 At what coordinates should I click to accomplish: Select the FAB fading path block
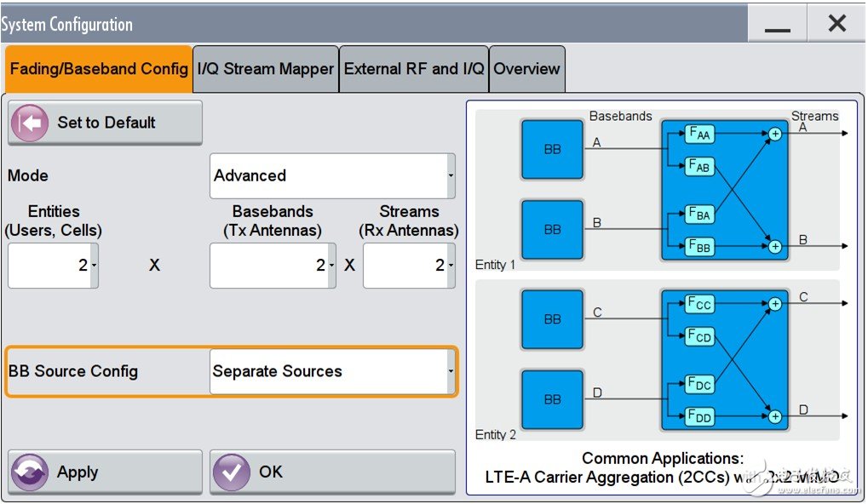point(699,166)
